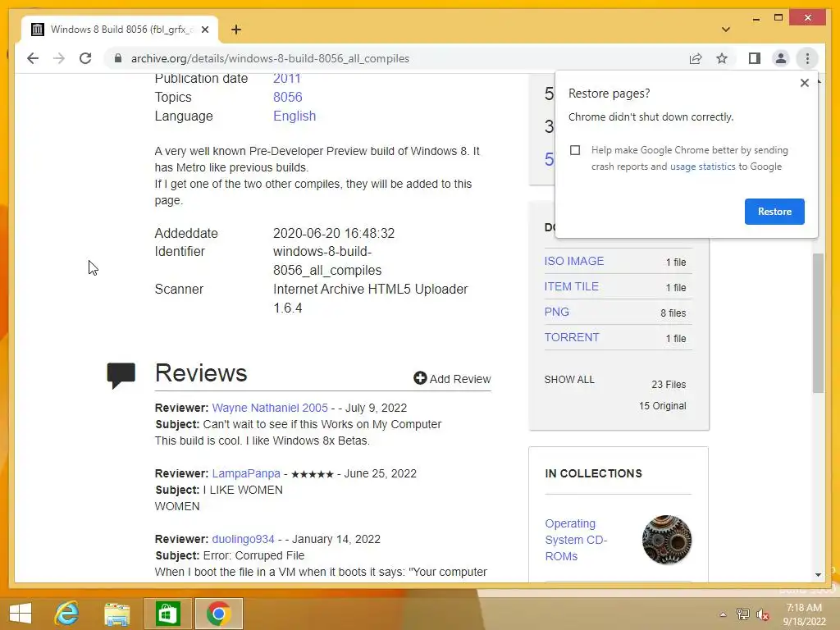This screenshot has height=630, width=840.
Task: Open the usage statistics link
Action: [x=702, y=167]
